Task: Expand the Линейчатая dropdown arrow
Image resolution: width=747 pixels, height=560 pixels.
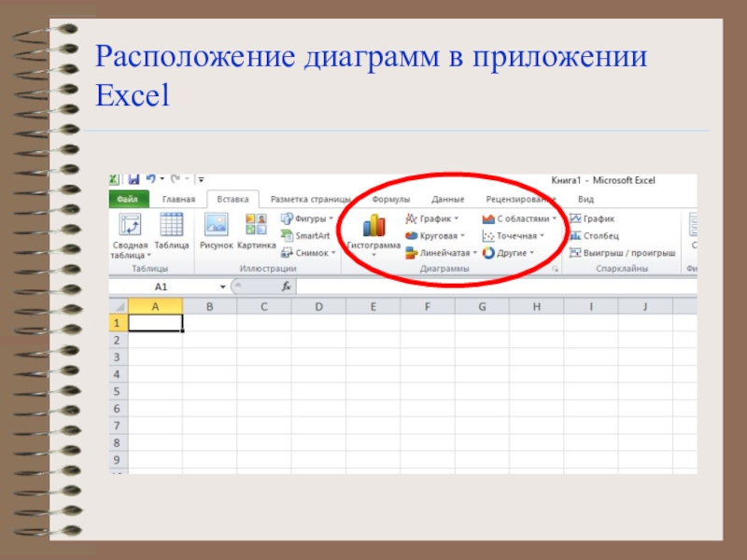Action: (x=474, y=253)
